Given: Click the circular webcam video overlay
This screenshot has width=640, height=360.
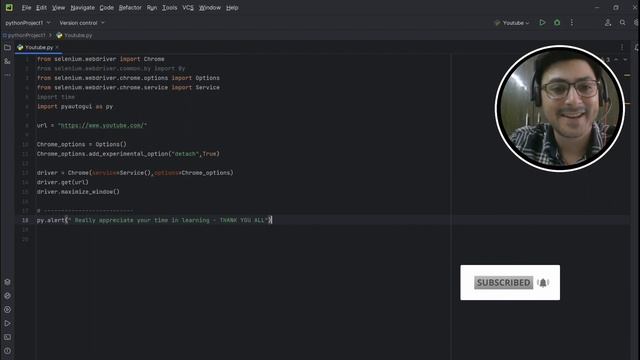Looking at the screenshot, I should coord(560,108).
